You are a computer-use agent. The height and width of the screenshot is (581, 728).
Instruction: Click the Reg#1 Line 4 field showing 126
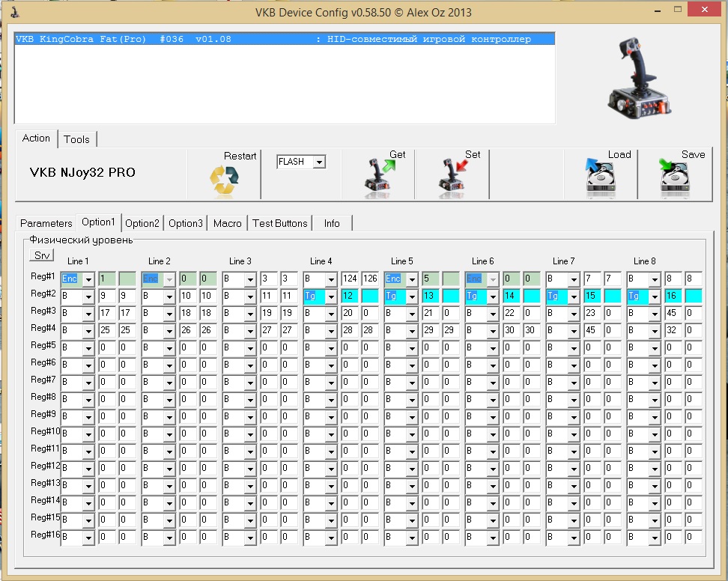(x=370, y=279)
